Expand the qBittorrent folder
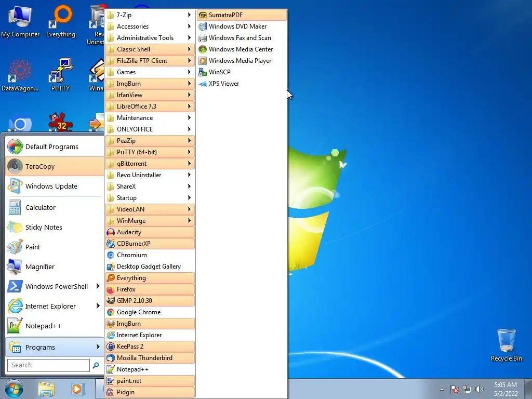 tap(150, 164)
